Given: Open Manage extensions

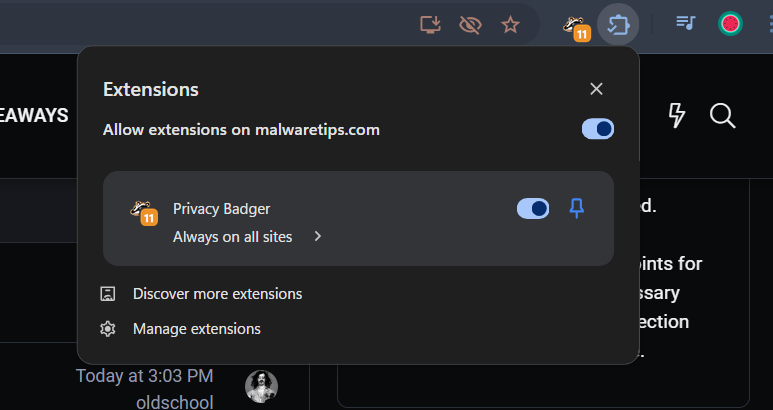Looking at the screenshot, I should (x=196, y=328).
